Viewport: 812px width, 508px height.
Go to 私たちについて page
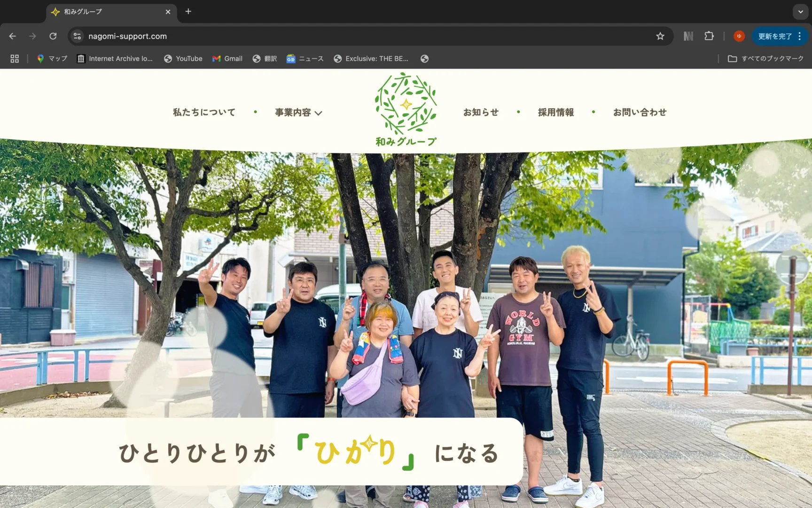coord(204,112)
